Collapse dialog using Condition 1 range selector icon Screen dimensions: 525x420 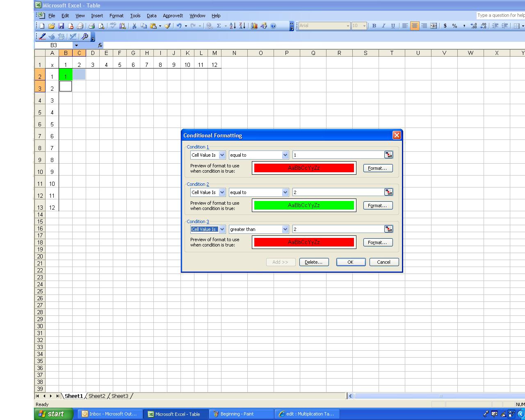[x=388, y=155]
